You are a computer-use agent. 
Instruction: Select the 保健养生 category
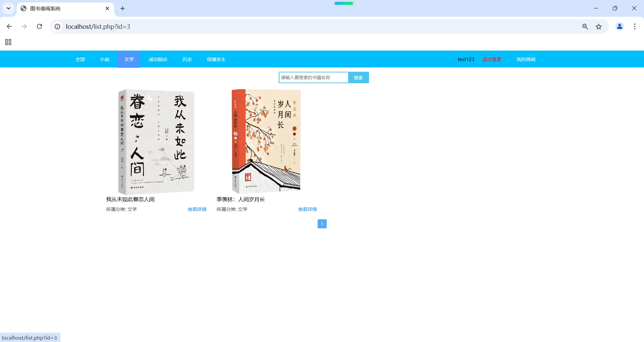[216, 59]
